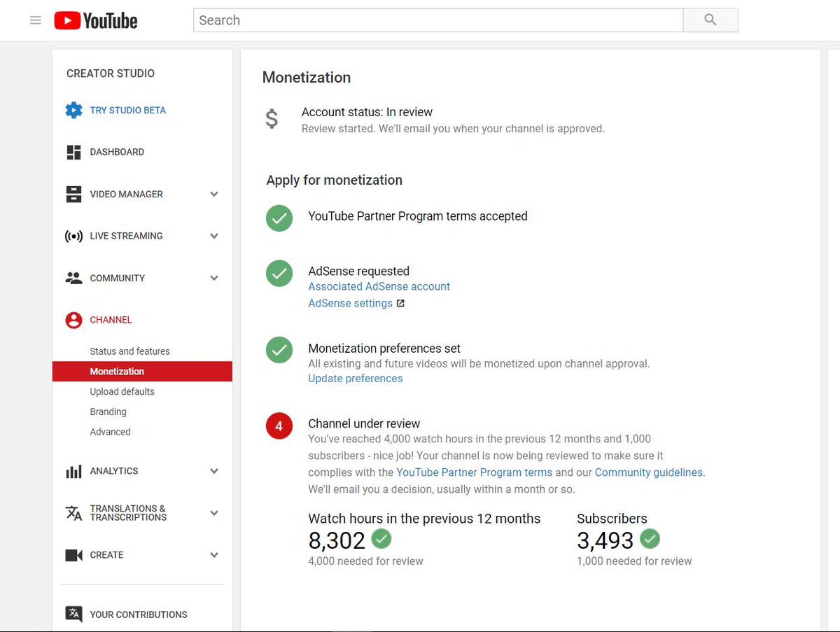
Task: Open Analytics section
Action: pos(114,471)
